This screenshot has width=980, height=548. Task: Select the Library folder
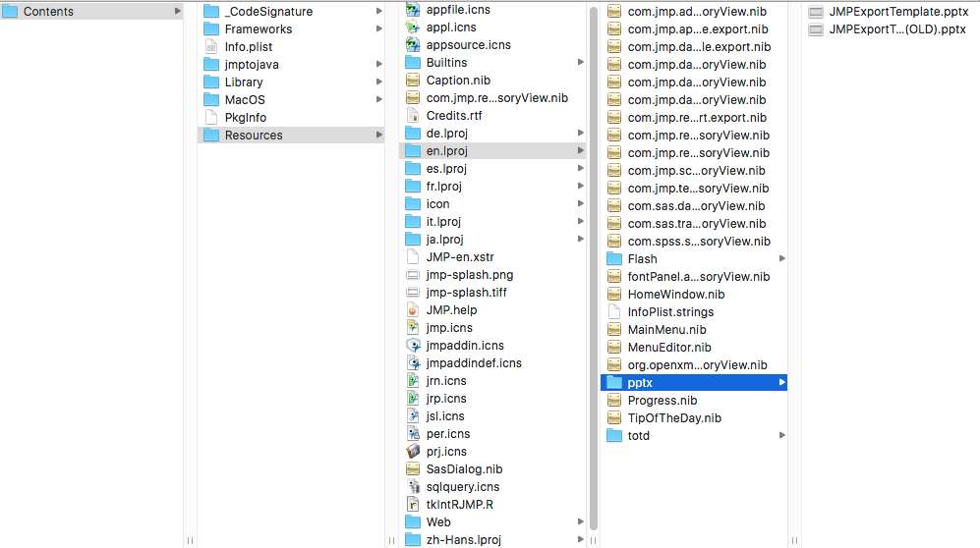point(291,82)
